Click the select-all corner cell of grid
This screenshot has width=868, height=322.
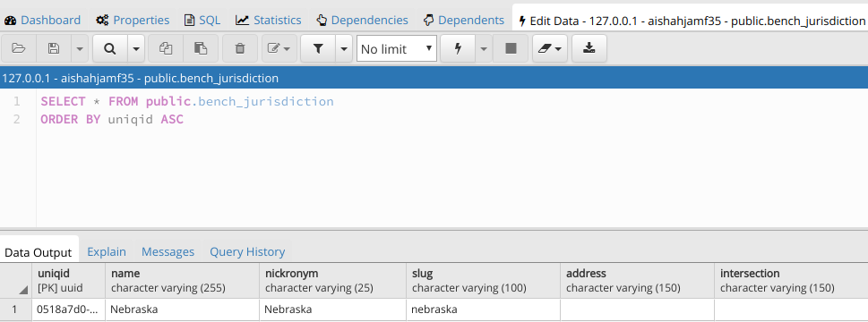point(15,281)
